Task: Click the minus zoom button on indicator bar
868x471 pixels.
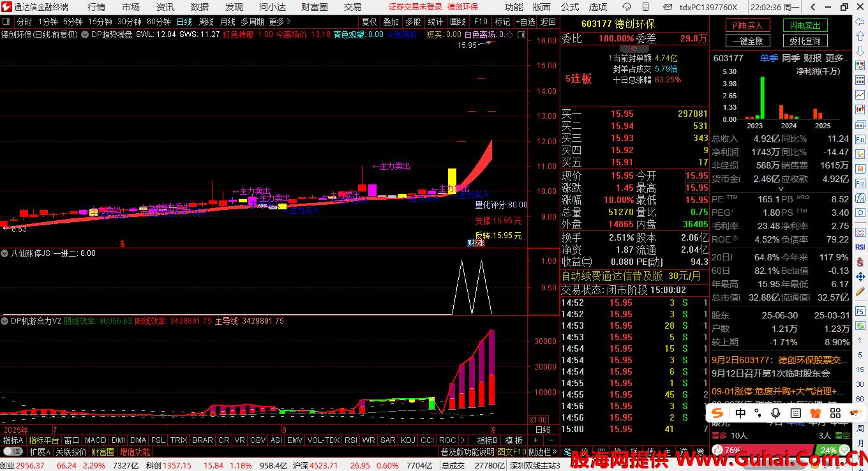Action: tap(551, 440)
